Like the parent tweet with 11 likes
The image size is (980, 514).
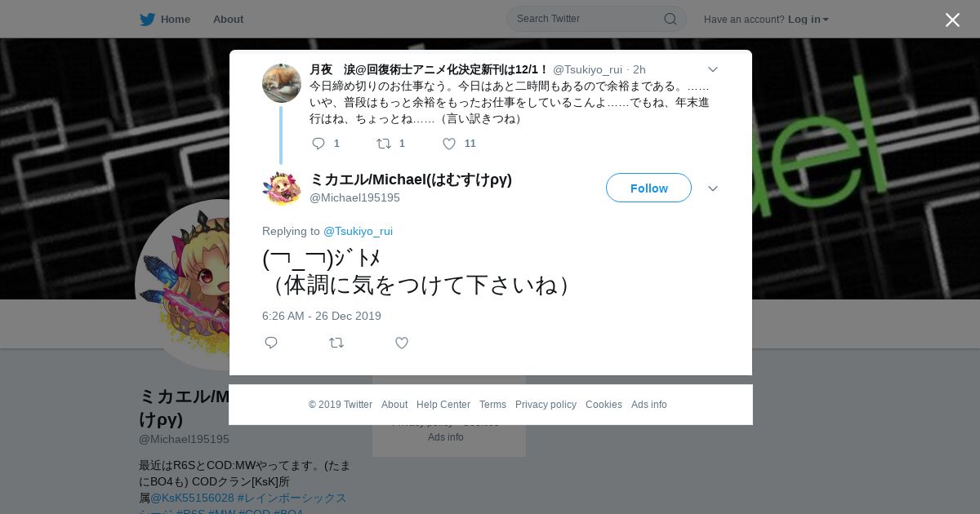point(449,144)
